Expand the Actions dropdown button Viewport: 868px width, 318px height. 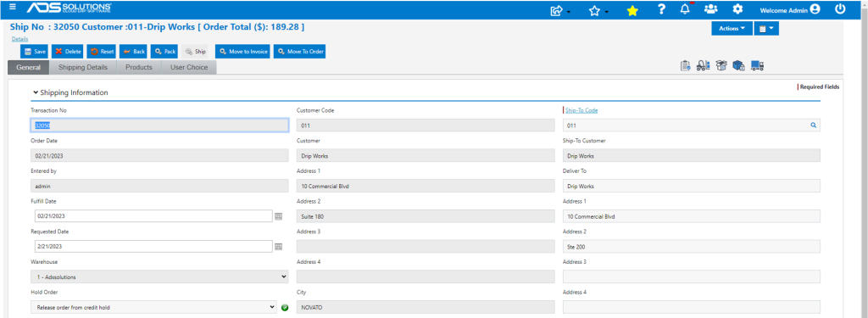click(x=732, y=28)
